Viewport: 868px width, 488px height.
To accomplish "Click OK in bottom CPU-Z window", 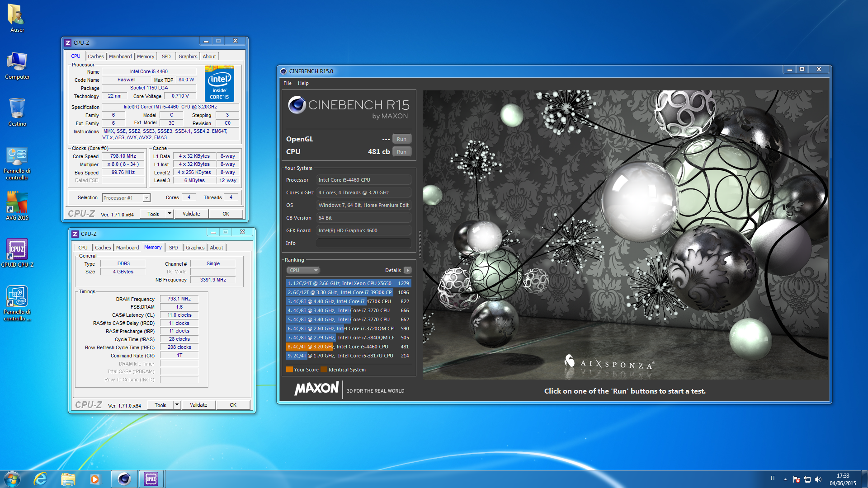I will (233, 405).
